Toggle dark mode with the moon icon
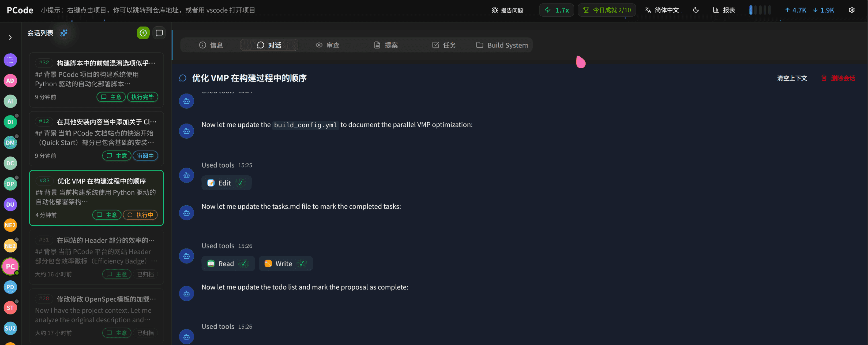This screenshot has height=345, width=868. 696,10
